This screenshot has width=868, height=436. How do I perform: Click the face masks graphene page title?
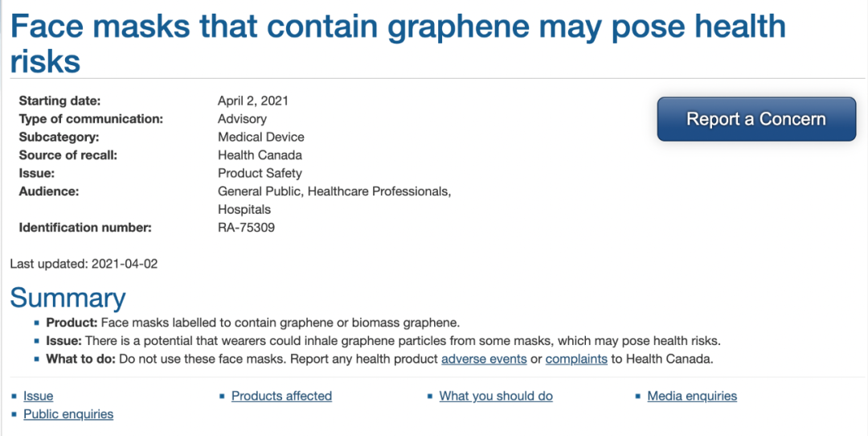pyautogui.click(x=398, y=43)
